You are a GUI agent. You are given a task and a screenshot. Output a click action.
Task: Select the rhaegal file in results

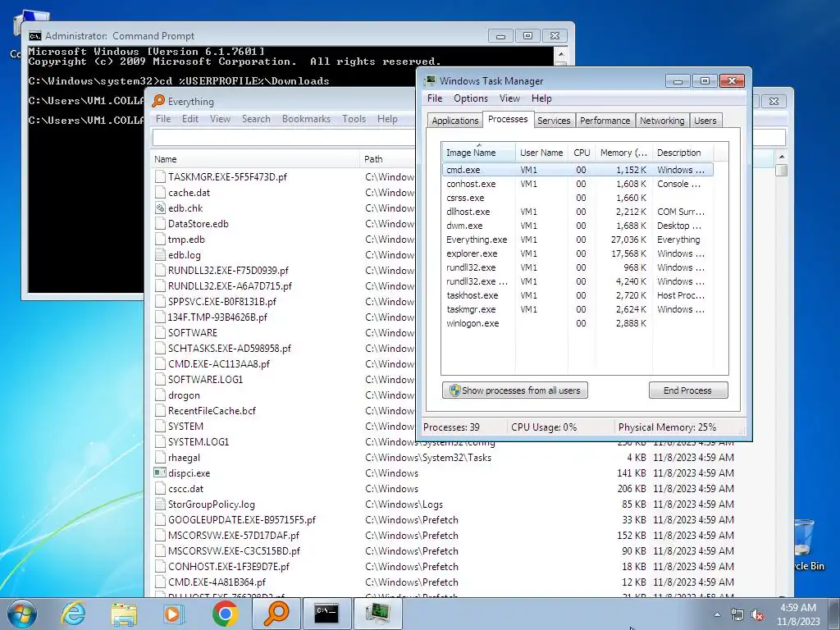pyautogui.click(x=184, y=458)
